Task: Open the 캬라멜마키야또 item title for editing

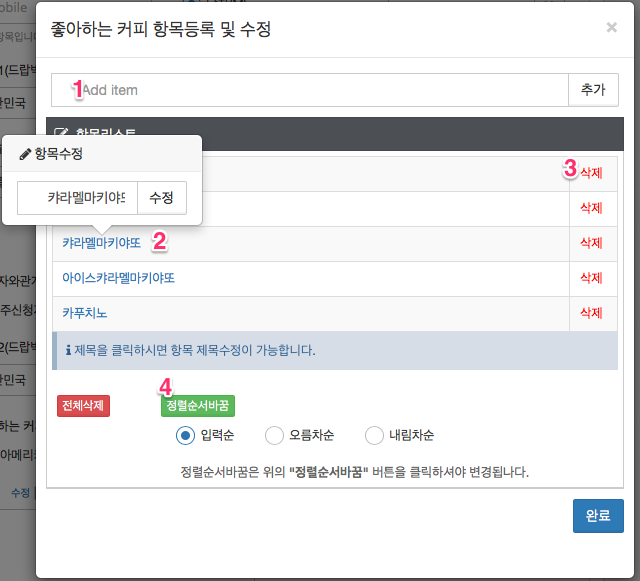Action: (101, 243)
